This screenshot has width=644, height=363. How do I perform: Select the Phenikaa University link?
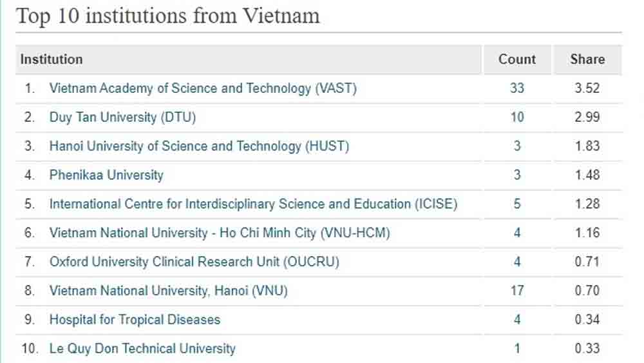tap(106, 175)
